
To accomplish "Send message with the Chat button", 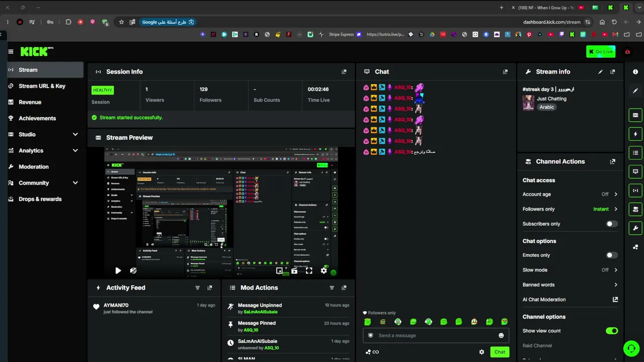I will point(500,352).
